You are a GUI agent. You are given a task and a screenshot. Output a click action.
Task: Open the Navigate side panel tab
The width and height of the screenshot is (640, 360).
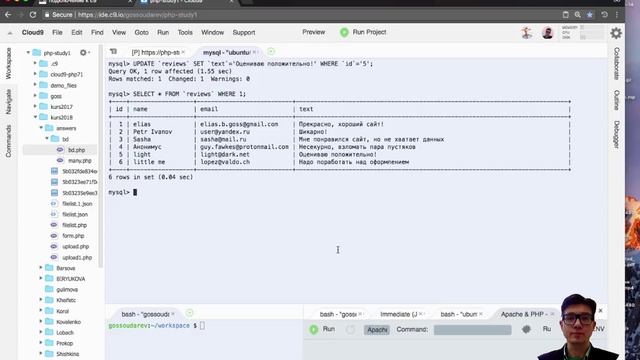[x=8, y=102]
